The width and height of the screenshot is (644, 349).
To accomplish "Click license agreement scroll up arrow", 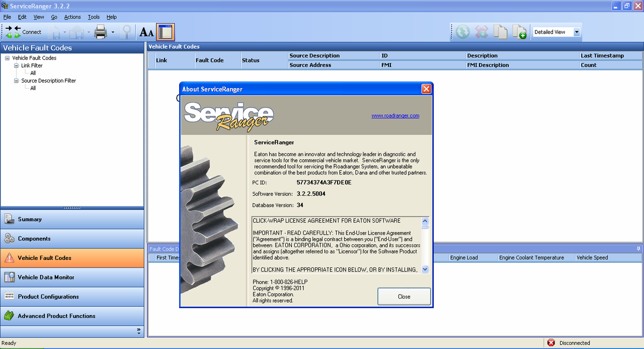I will pyautogui.click(x=425, y=221).
